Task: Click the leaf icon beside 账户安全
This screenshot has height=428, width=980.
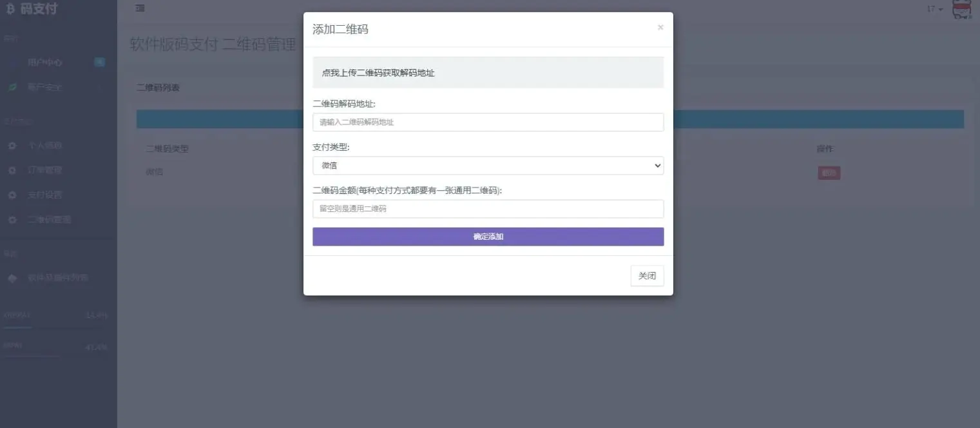Action: click(12, 87)
